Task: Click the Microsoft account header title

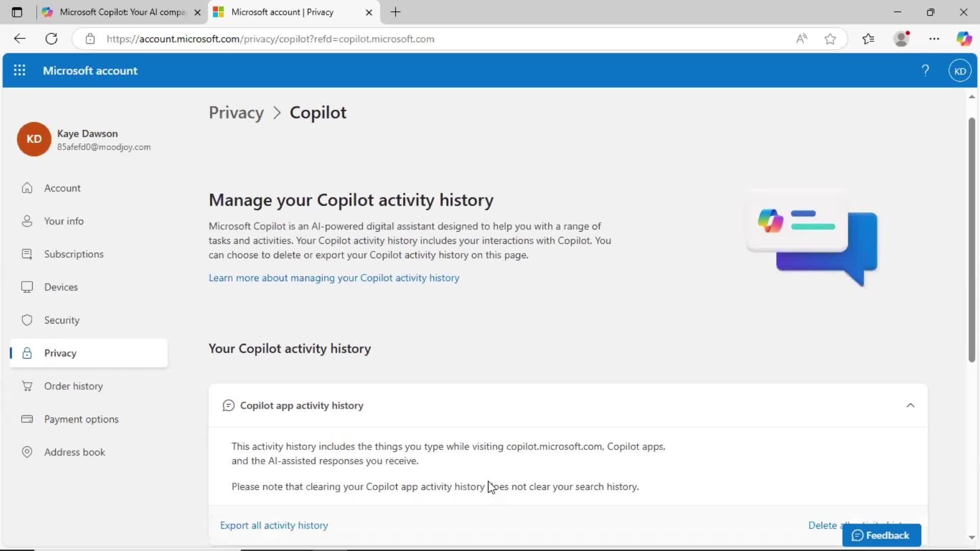Action: coord(90,70)
